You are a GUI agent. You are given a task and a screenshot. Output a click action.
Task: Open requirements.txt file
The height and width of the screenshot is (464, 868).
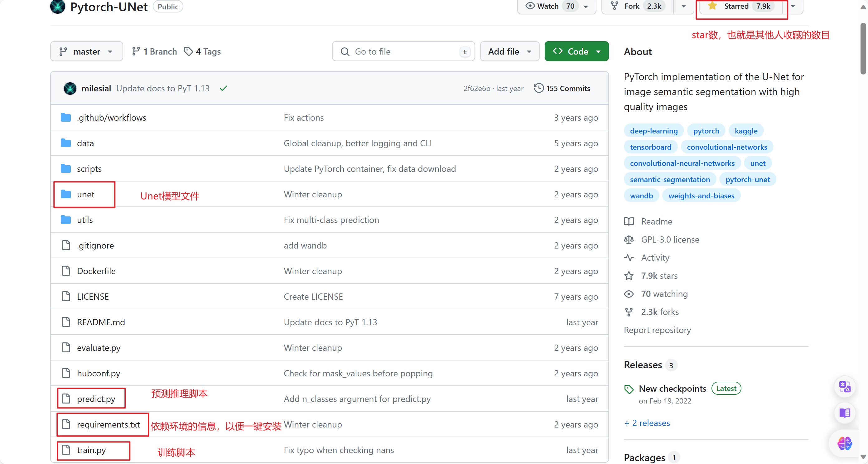point(108,425)
